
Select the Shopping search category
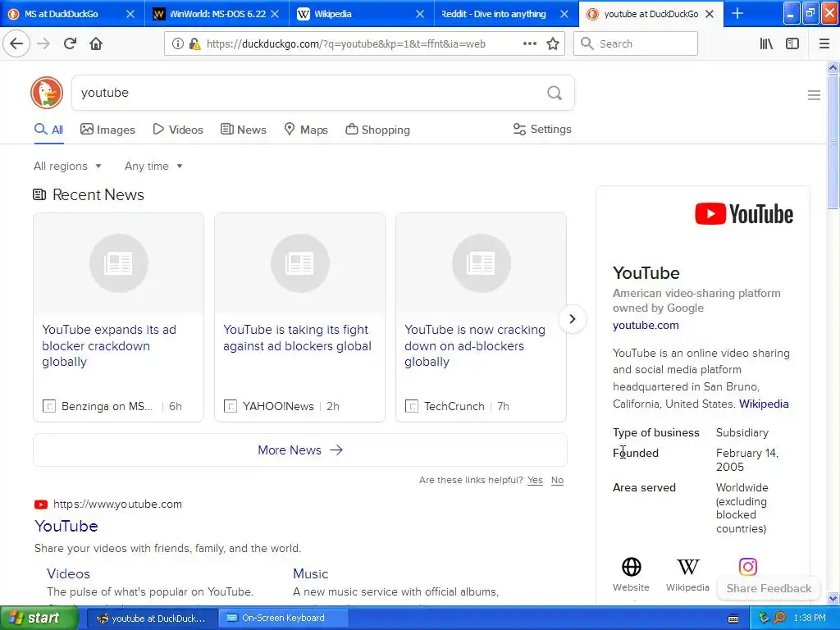377,130
